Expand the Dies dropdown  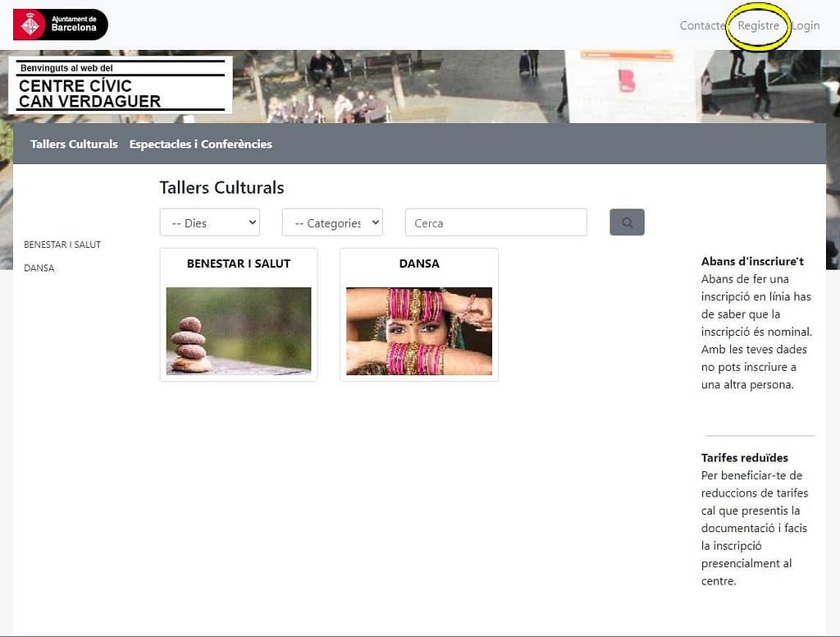tap(209, 222)
